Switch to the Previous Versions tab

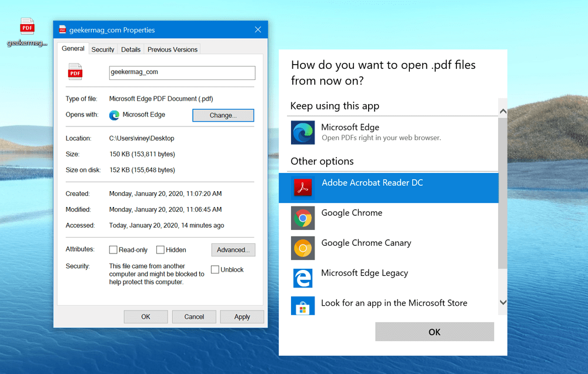172,49
